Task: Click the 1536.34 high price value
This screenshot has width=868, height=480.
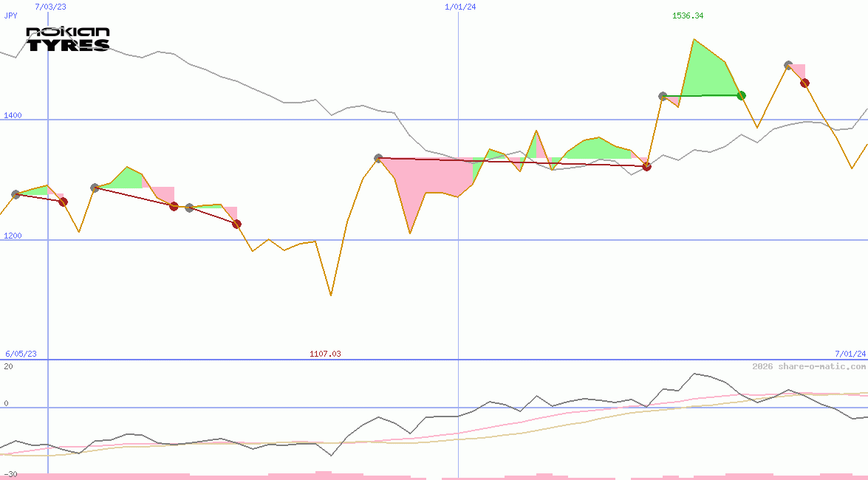Action: tap(688, 16)
